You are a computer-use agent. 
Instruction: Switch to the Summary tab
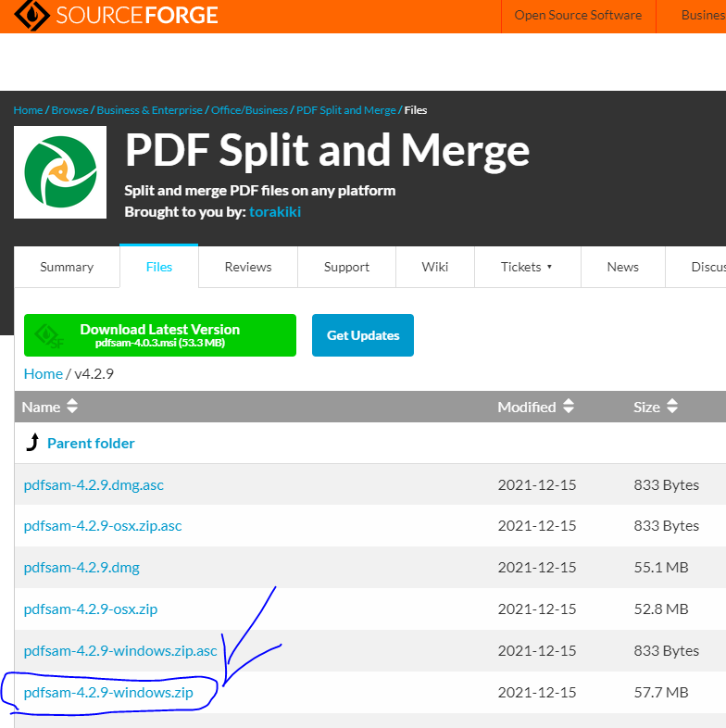[x=67, y=267]
